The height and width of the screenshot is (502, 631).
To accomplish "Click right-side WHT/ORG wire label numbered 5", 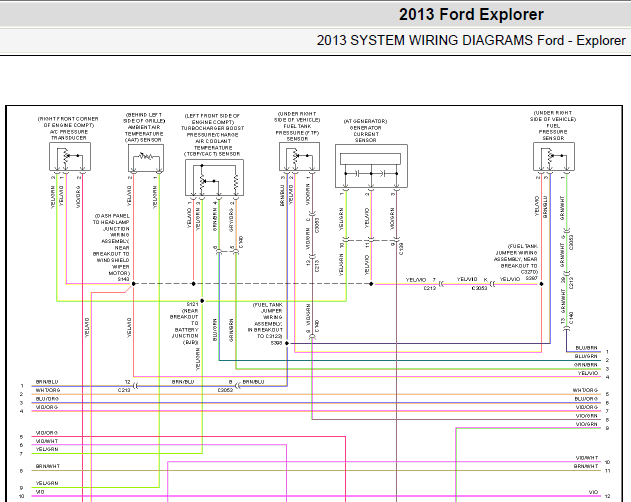I will (585, 390).
